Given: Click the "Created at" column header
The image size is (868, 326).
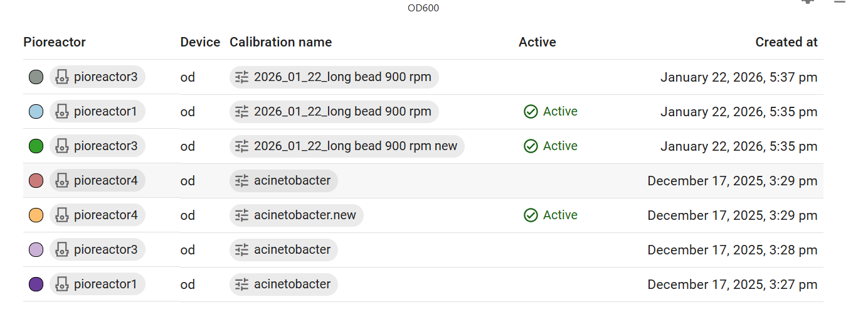Looking at the screenshot, I should 786,42.
